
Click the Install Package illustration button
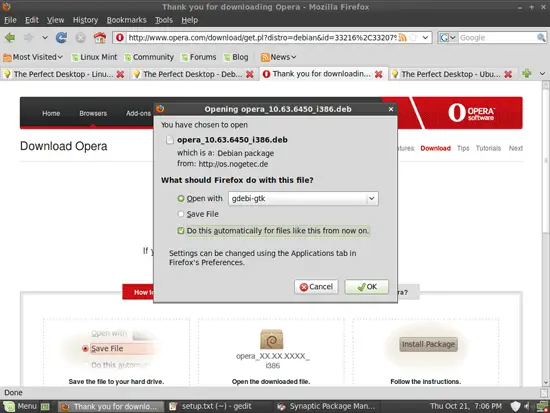point(428,344)
